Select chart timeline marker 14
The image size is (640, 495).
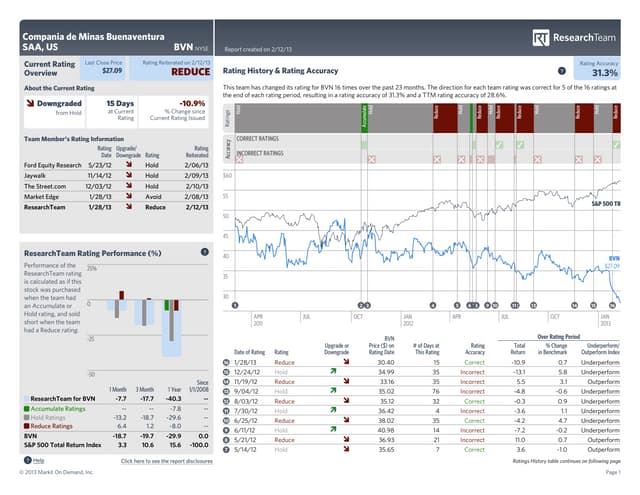[575, 305]
